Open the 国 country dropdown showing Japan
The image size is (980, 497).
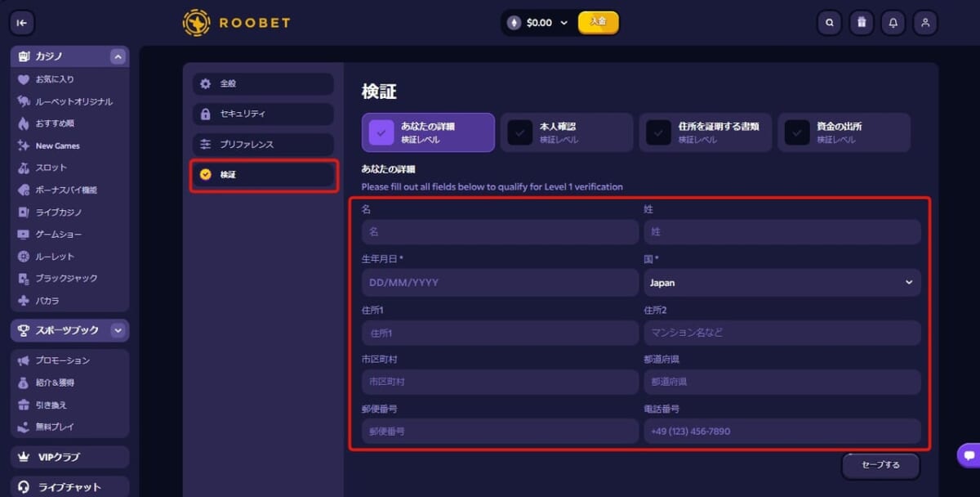pyautogui.click(x=782, y=283)
